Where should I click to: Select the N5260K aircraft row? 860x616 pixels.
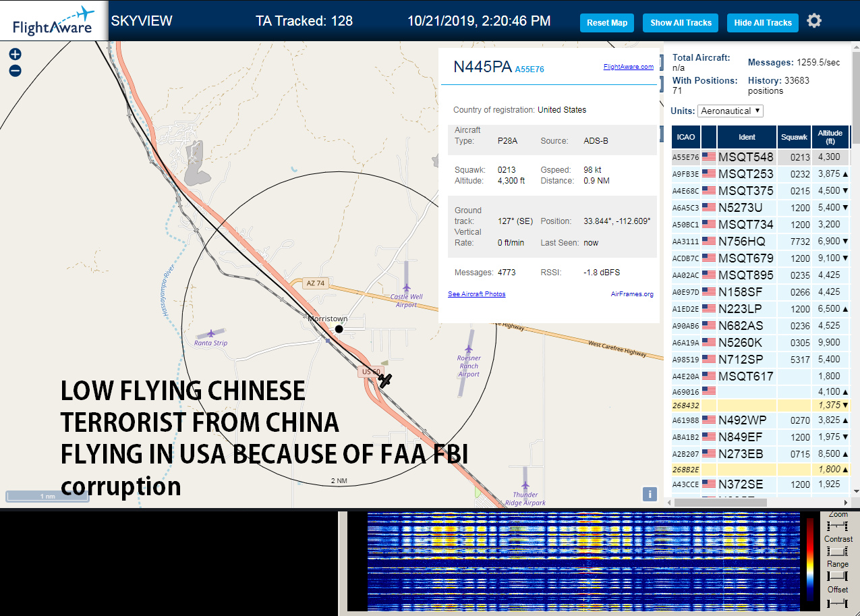pos(761,343)
